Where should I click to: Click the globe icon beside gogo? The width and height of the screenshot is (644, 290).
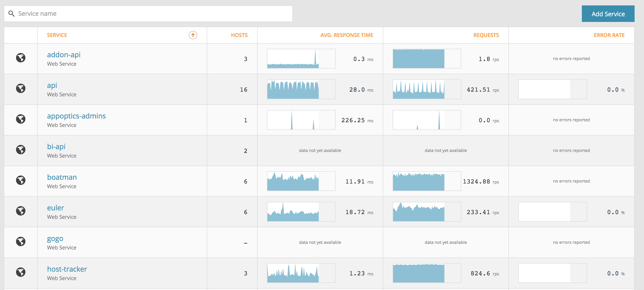21,241
